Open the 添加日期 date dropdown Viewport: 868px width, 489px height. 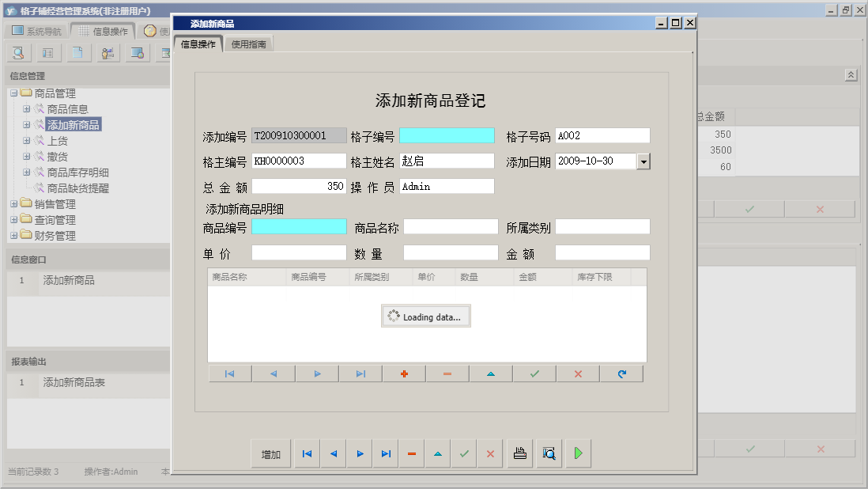[643, 161]
